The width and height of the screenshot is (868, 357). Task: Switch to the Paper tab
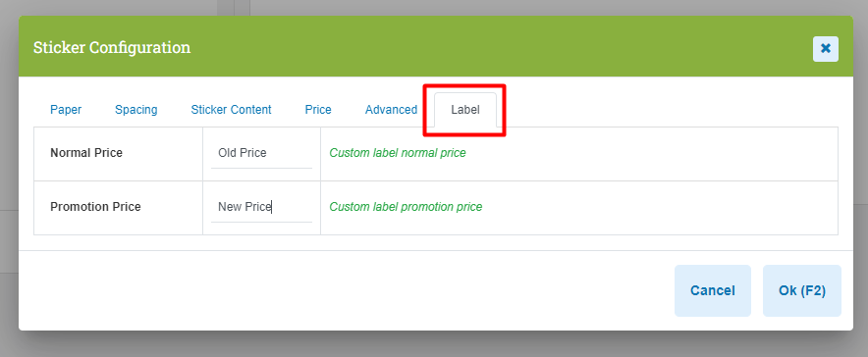coord(66,110)
